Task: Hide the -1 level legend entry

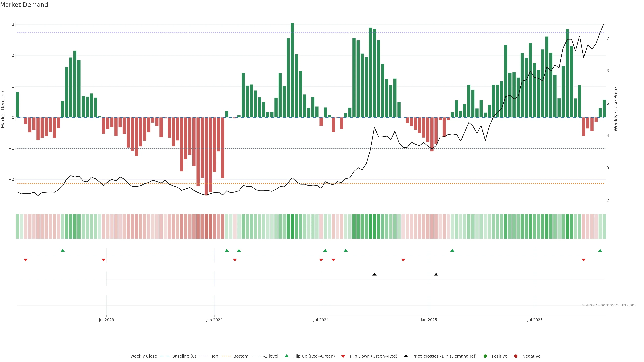Action: pos(271,356)
